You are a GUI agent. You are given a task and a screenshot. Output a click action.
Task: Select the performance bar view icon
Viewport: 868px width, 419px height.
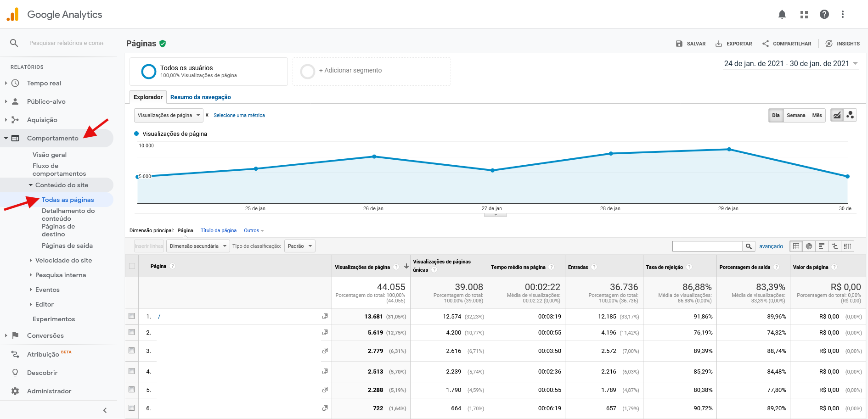coord(822,246)
